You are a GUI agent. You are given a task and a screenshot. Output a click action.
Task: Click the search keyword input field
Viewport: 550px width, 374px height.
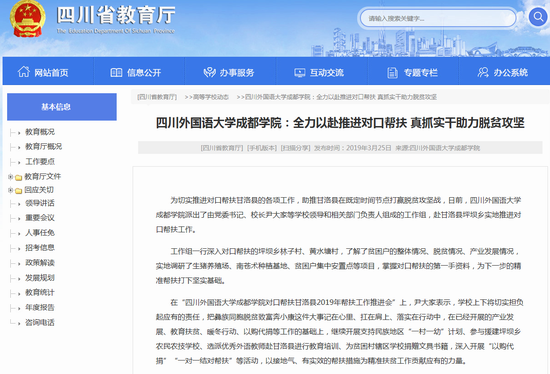(438, 18)
